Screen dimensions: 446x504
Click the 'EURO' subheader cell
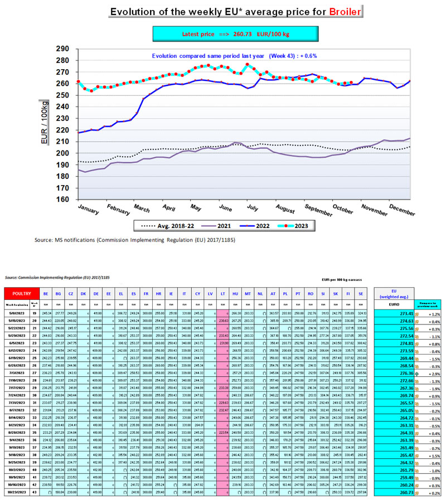pos(394,304)
